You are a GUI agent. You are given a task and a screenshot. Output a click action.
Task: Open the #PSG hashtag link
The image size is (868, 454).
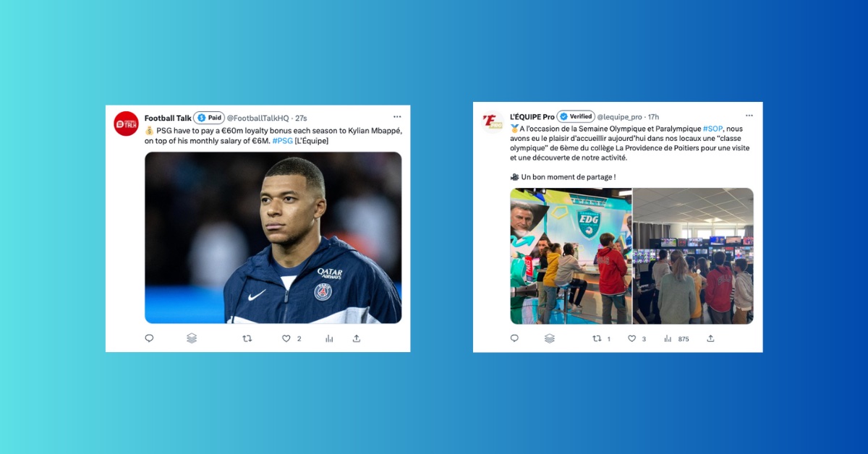point(283,141)
